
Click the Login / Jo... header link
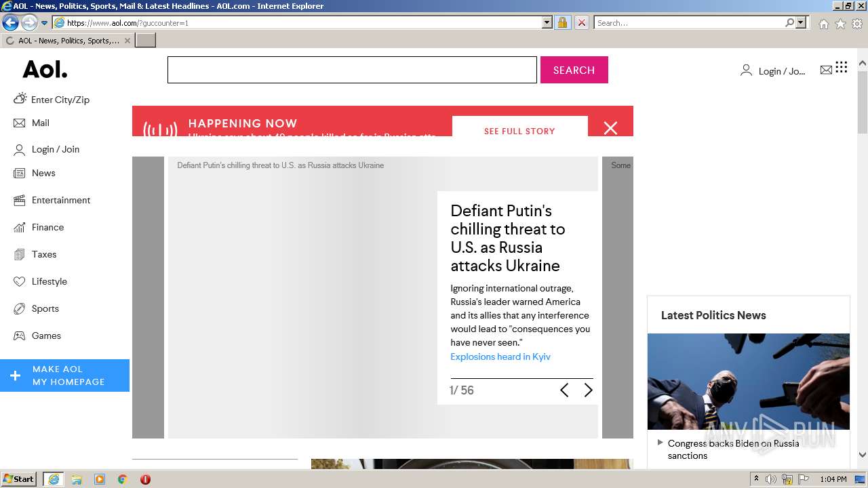(x=773, y=70)
